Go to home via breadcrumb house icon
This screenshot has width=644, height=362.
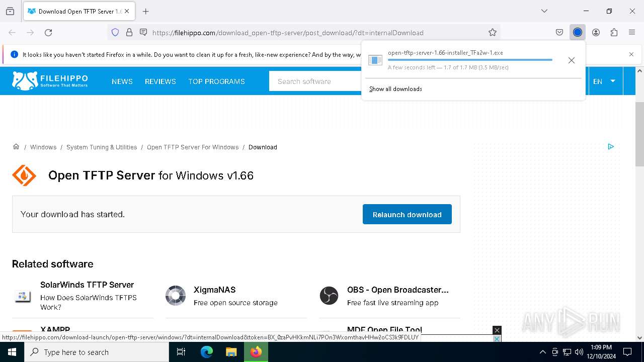point(16,147)
